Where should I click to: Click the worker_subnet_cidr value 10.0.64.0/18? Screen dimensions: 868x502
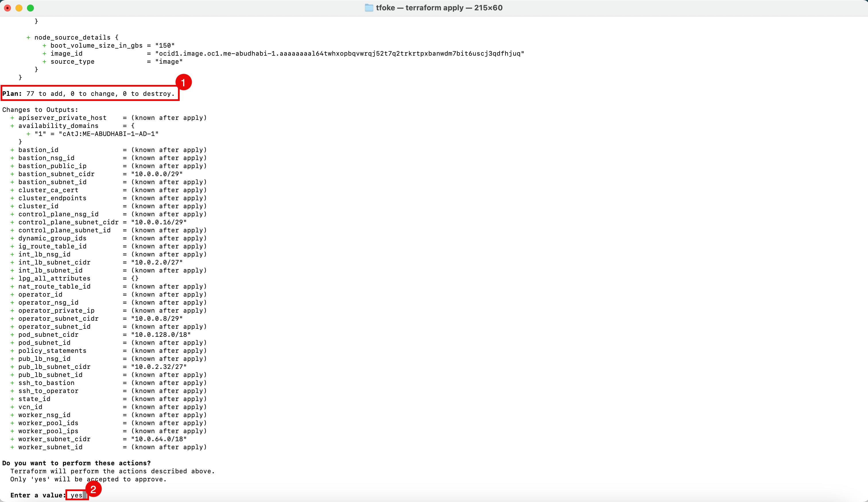point(159,439)
